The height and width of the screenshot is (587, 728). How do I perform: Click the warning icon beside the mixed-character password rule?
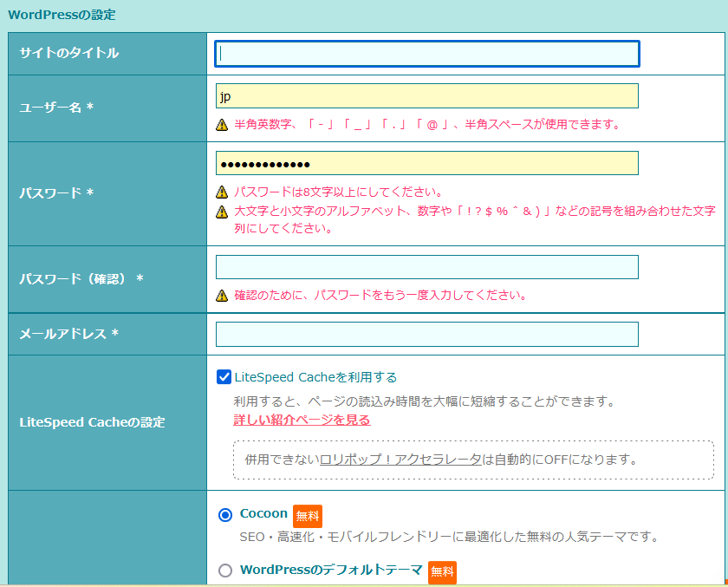222,212
